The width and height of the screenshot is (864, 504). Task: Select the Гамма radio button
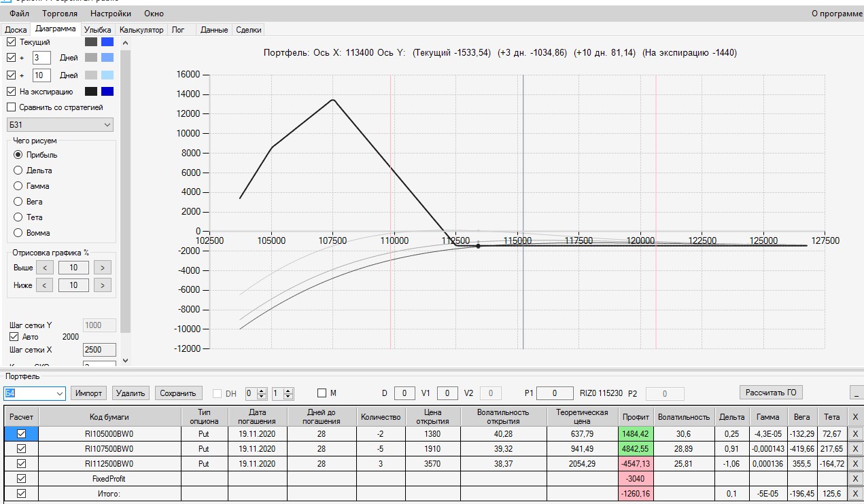[x=18, y=186]
